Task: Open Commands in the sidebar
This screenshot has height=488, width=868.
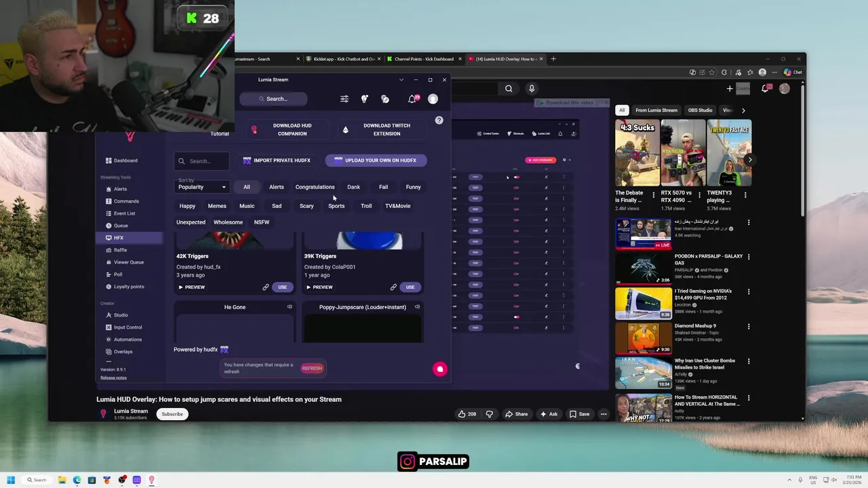Action: click(122, 201)
